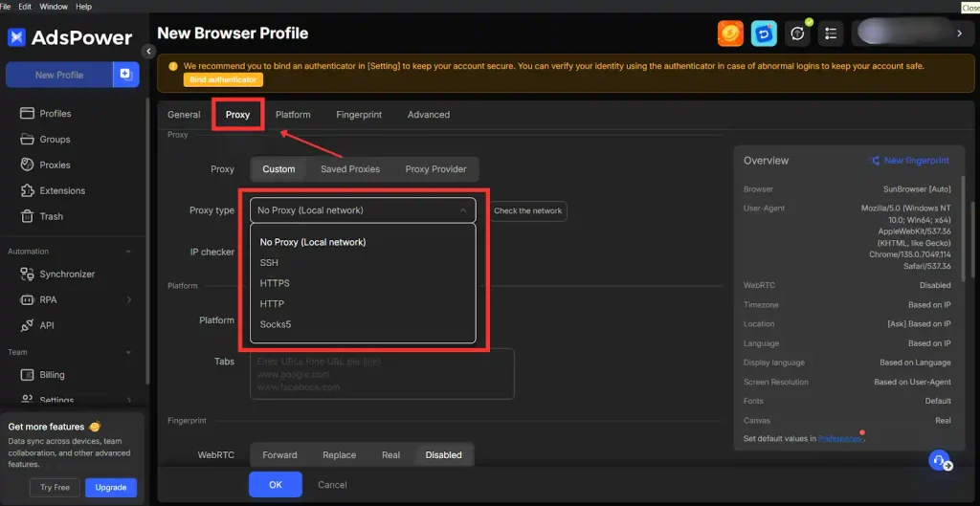Choose Socks5 proxy type

pyautogui.click(x=363, y=324)
